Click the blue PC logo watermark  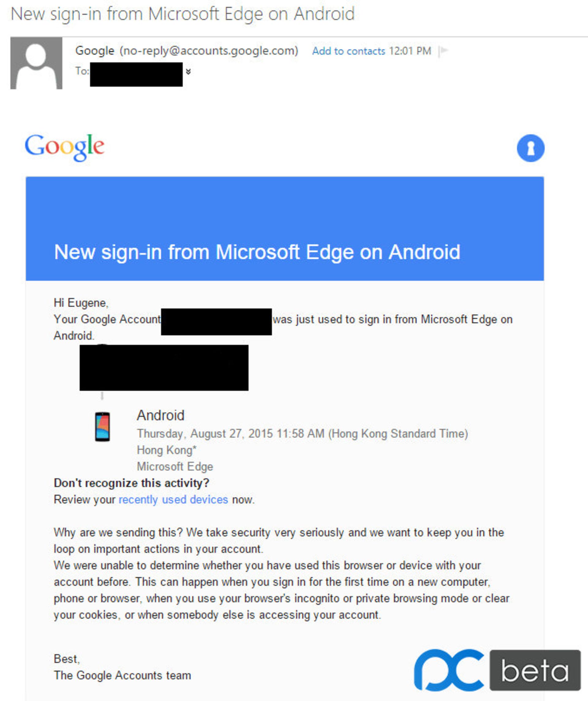click(449, 670)
